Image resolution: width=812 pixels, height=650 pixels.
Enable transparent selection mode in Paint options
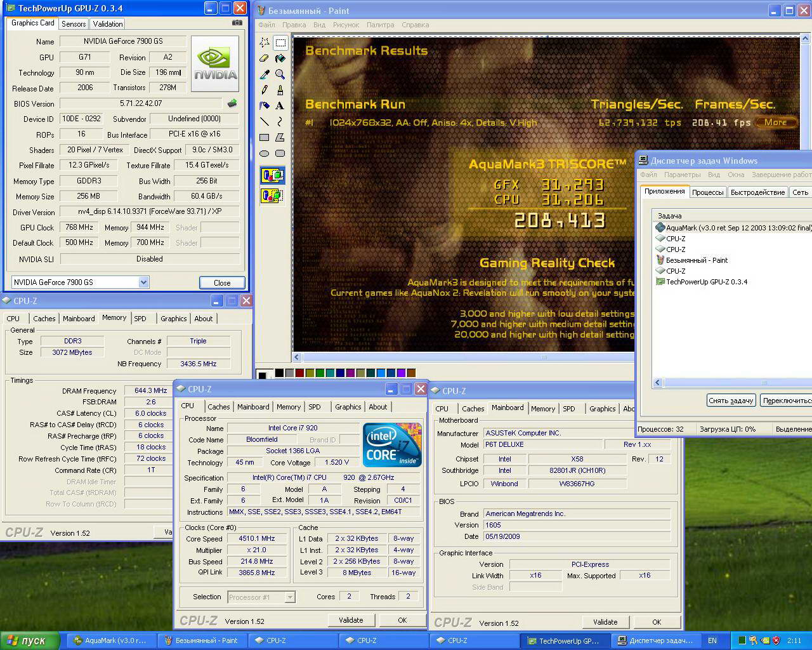(x=272, y=196)
